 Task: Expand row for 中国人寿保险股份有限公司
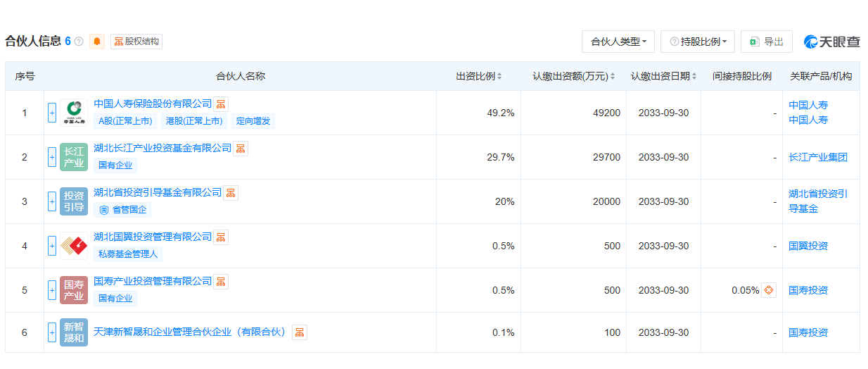coord(52,113)
